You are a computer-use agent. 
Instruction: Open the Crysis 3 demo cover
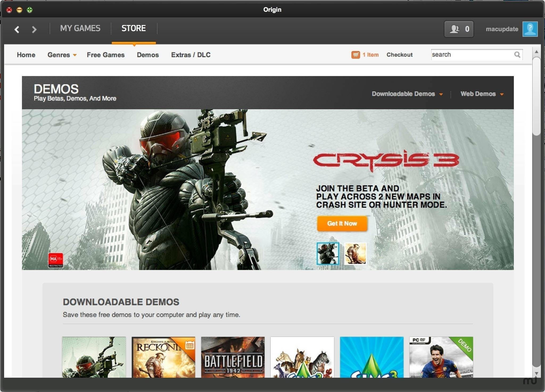pos(94,357)
